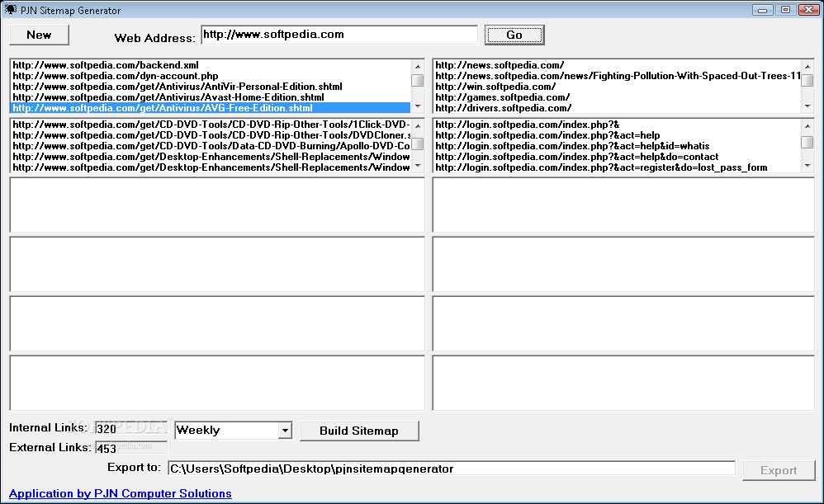The width and height of the screenshot is (824, 504).
Task: Select the highlighted AVG-Free-Edition.shtml row
Action: (x=211, y=107)
